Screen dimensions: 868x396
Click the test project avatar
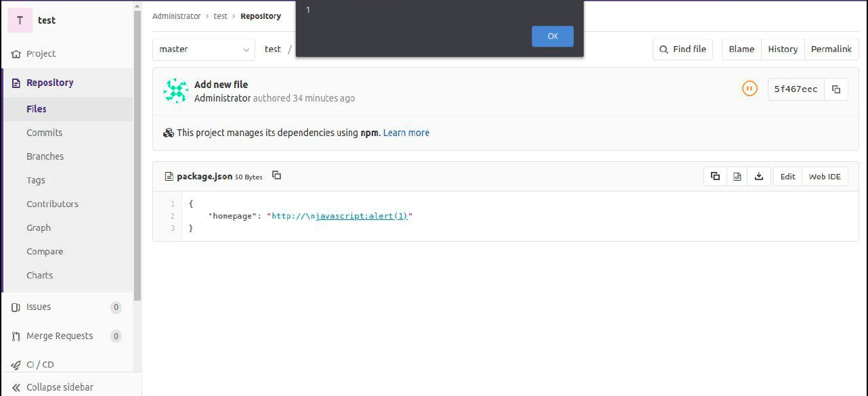pyautogui.click(x=20, y=20)
